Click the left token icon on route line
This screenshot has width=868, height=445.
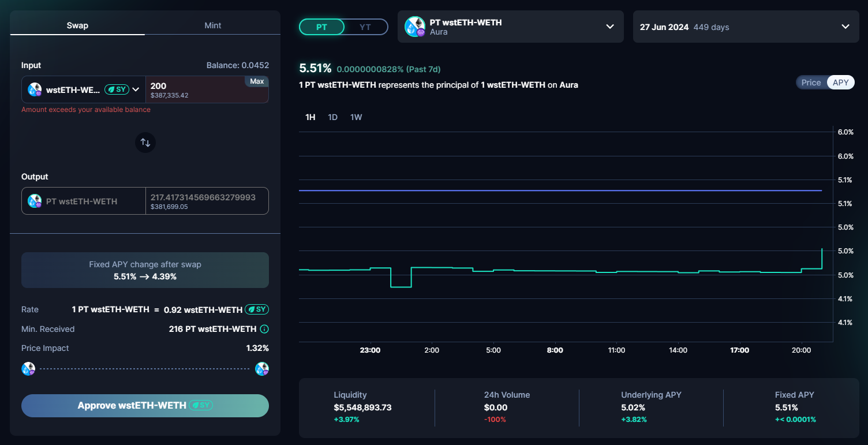pyautogui.click(x=28, y=369)
